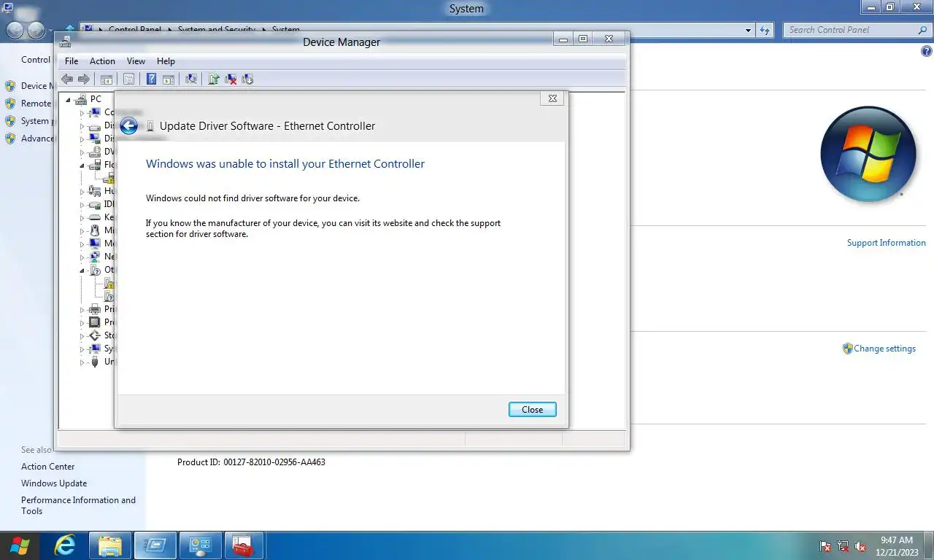Viewport: 934px width, 560px height.
Task: Click the refresh button beside the address bar
Action: click(x=765, y=31)
